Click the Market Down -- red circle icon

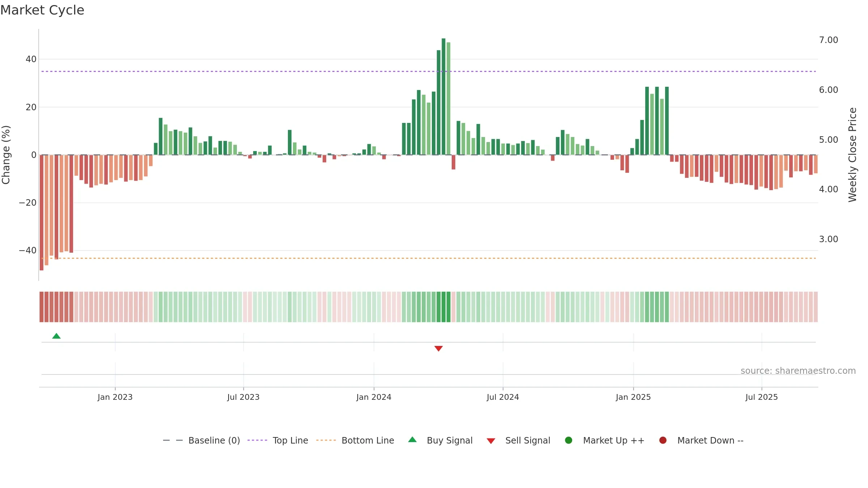pos(663,440)
